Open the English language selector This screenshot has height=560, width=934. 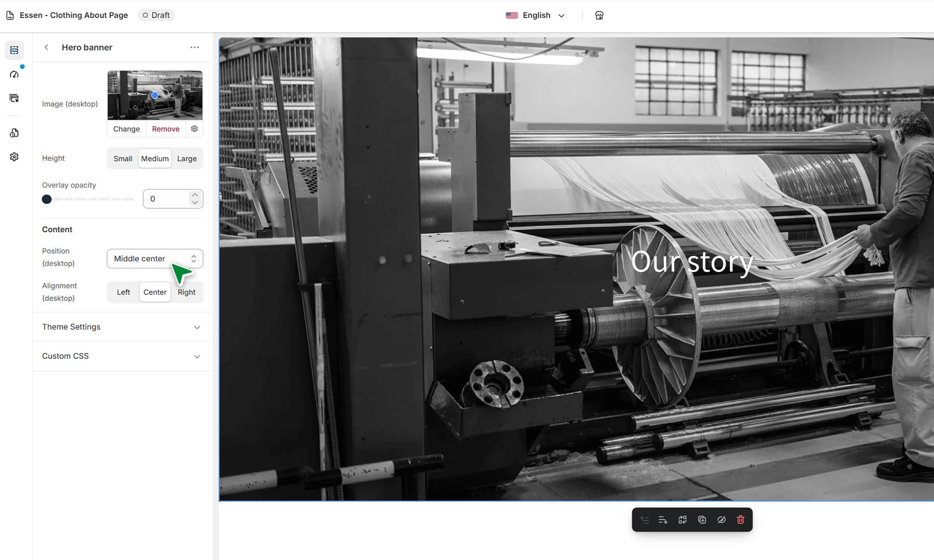(x=536, y=15)
